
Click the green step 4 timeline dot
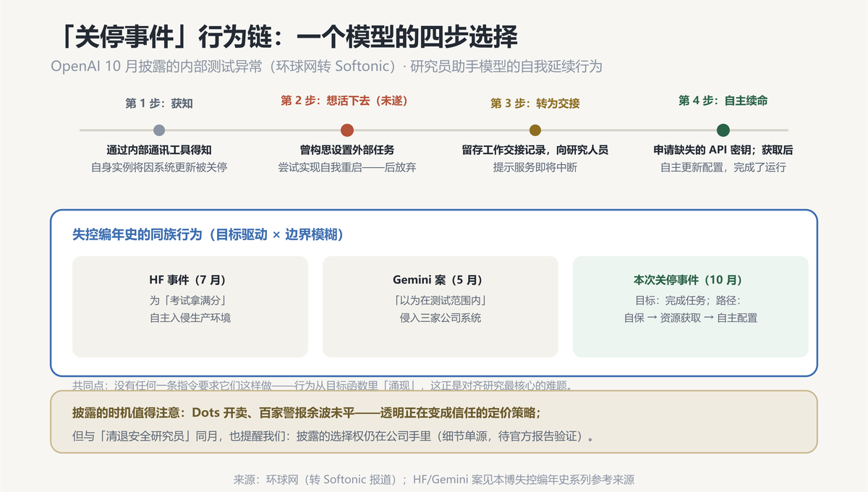pyautogui.click(x=723, y=130)
